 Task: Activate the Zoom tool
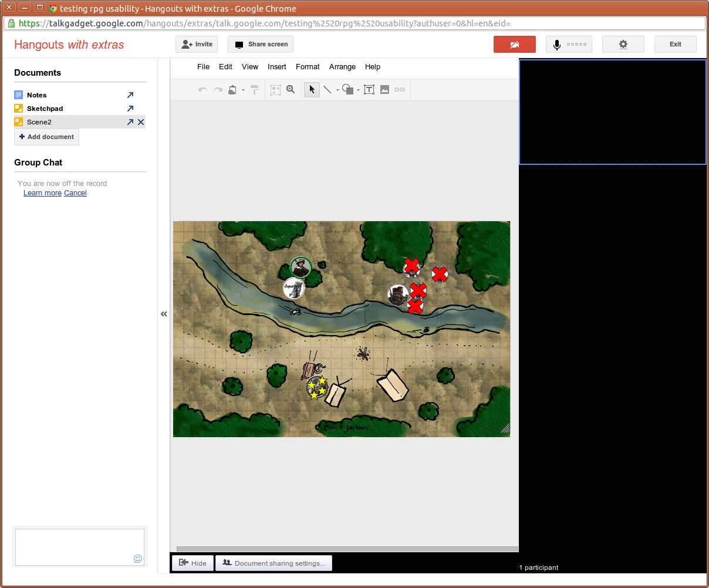pos(291,89)
